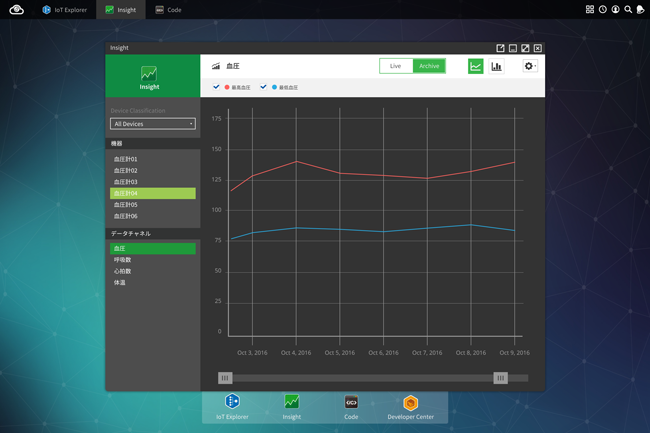Select device 血圧計05
The width and height of the screenshot is (650, 433).
coord(153,205)
